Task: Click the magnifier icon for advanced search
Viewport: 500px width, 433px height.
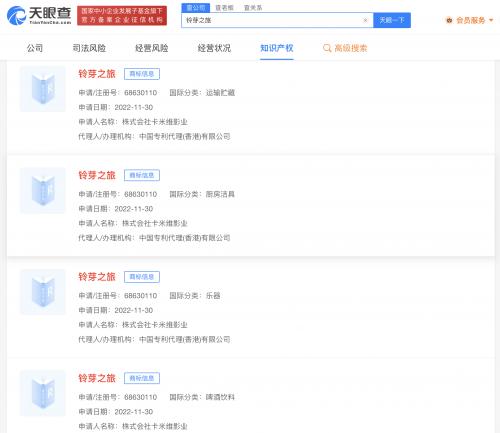Action: [327, 48]
